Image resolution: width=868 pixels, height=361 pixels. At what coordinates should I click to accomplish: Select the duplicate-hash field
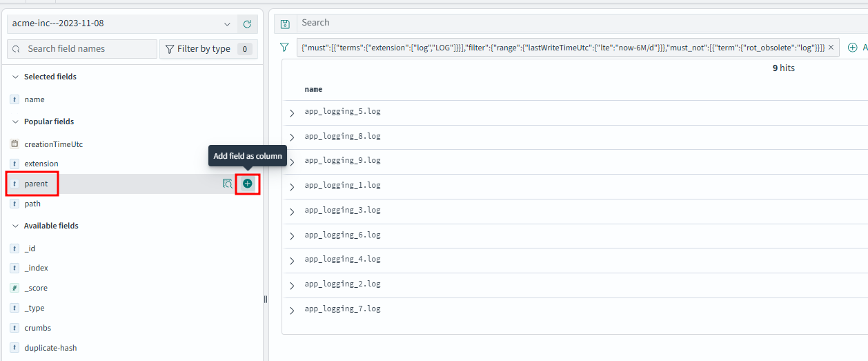point(50,348)
